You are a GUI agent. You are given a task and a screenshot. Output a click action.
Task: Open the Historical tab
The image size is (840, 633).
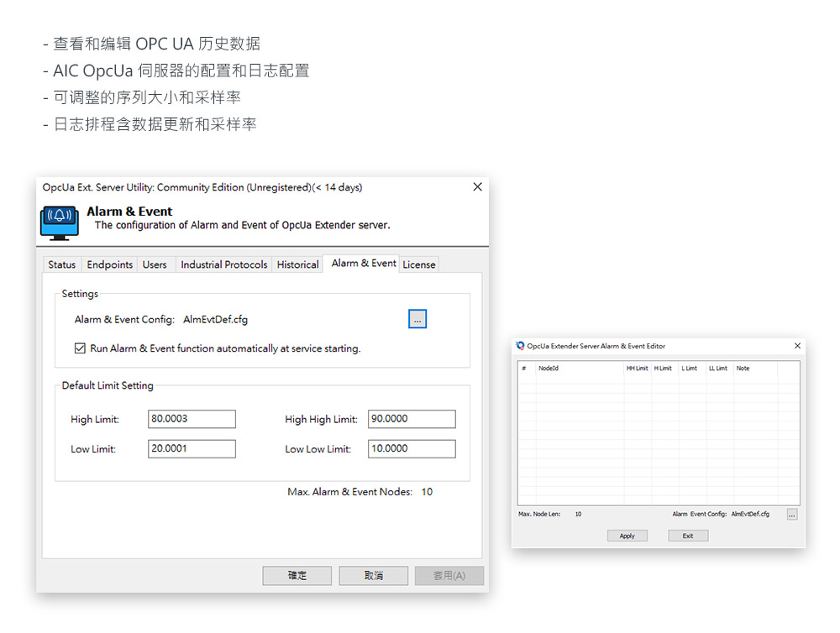[297, 264]
